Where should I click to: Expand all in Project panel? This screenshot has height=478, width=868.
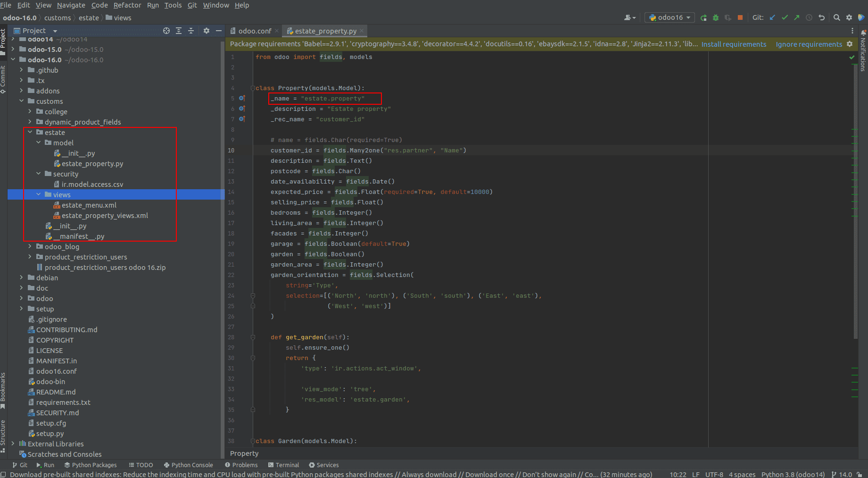[x=179, y=31]
